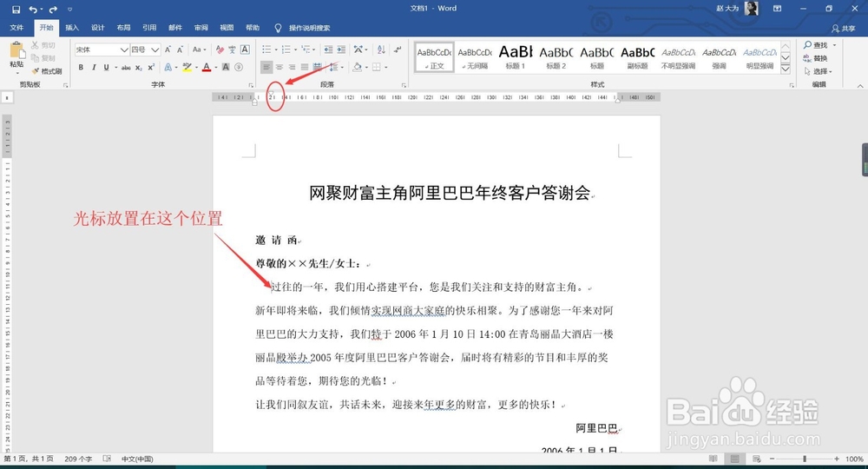Increase font size with grow font icon
Image resolution: width=868 pixels, height=469 pixels.
point(168,50)
